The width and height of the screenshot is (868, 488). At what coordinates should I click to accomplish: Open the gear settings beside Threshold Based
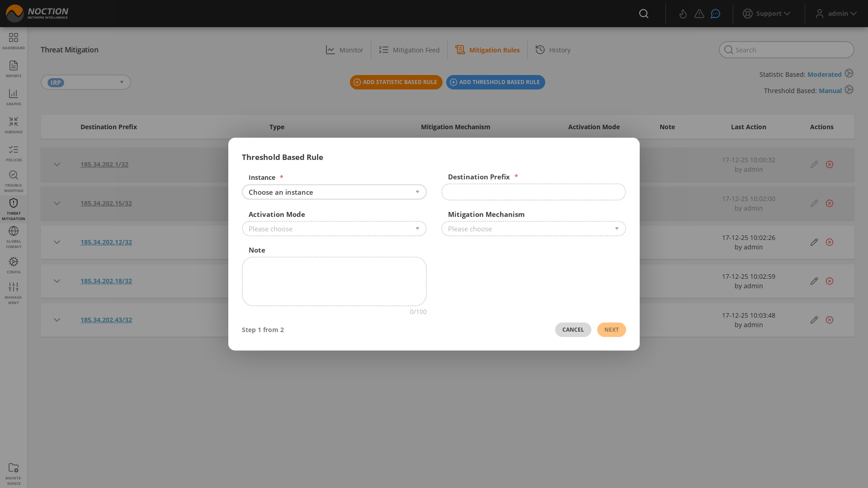tap(849, 90)
